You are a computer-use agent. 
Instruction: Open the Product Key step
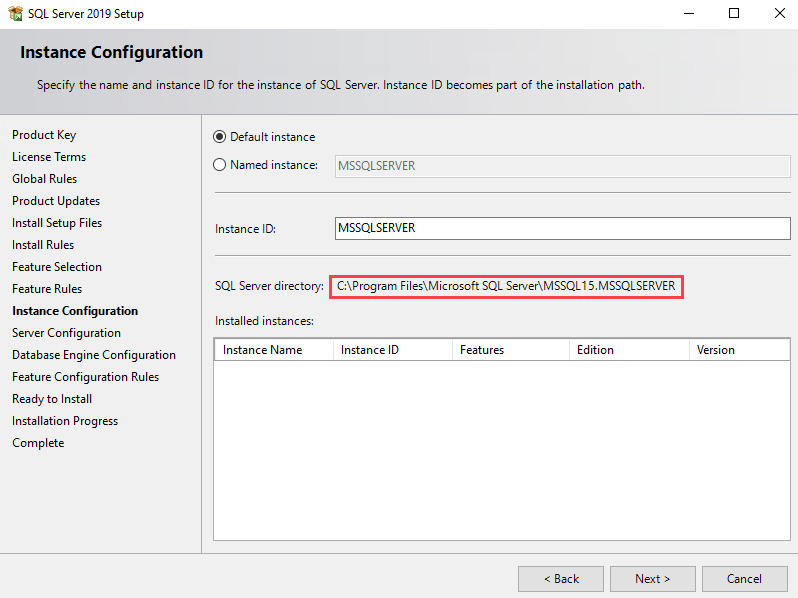(44, 135)
